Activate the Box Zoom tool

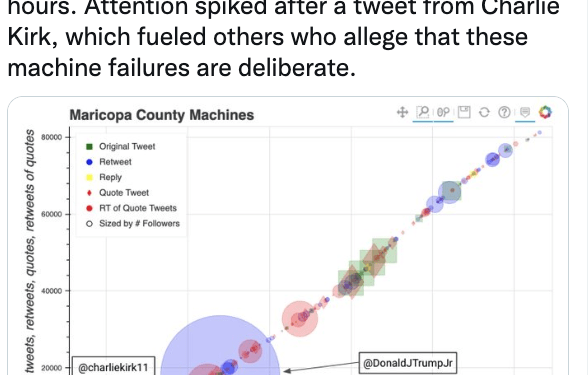coord(423,112)
